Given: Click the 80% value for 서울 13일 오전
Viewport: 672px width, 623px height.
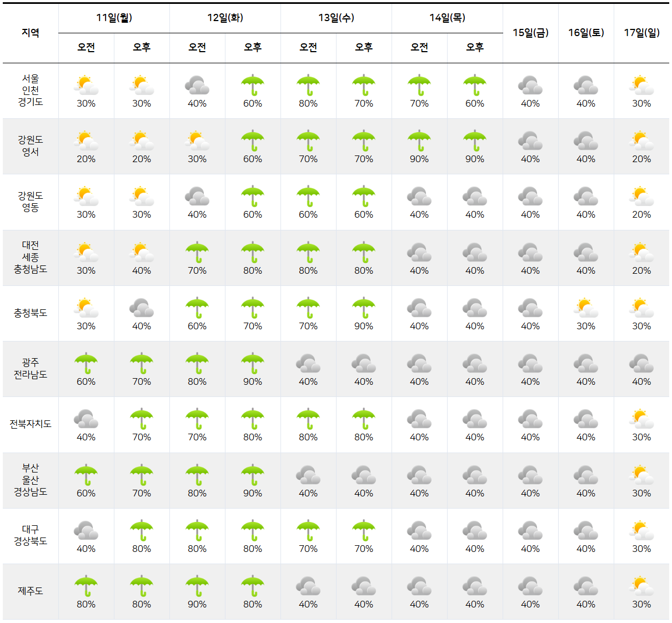Looking at the screenshot, I should pyautogui.click(x=308, y=104).
